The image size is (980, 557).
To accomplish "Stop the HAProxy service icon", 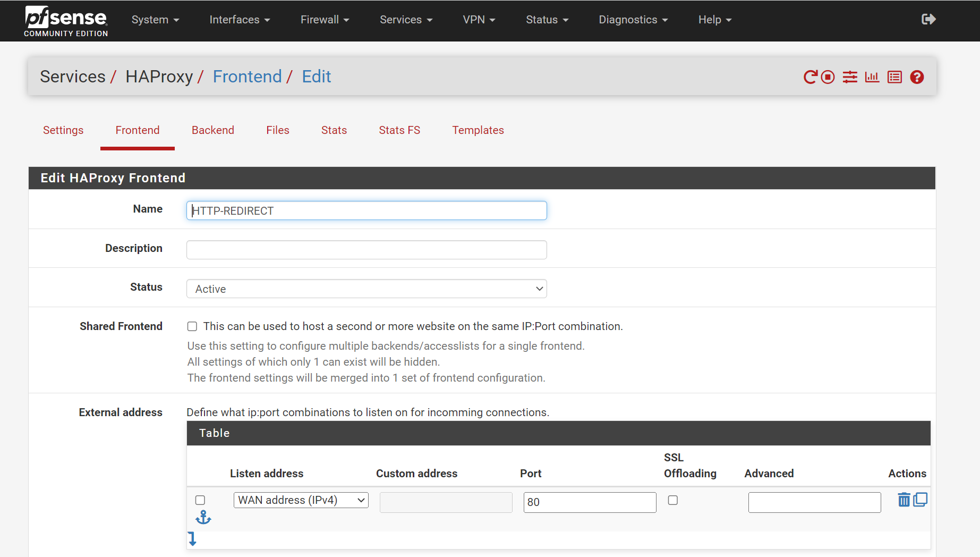I will point(828,77).
